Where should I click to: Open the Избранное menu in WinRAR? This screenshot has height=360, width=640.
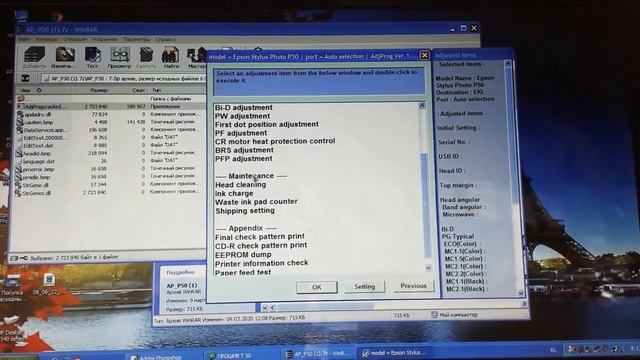(104, 39)
